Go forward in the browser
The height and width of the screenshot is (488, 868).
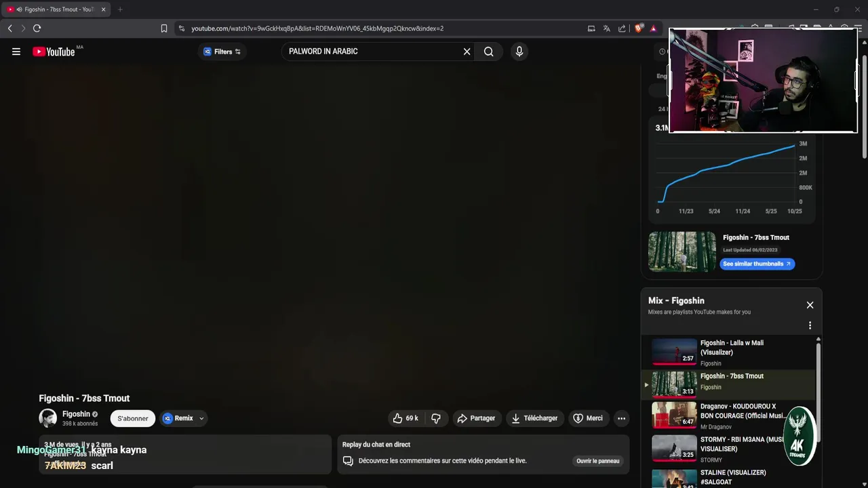23,28
